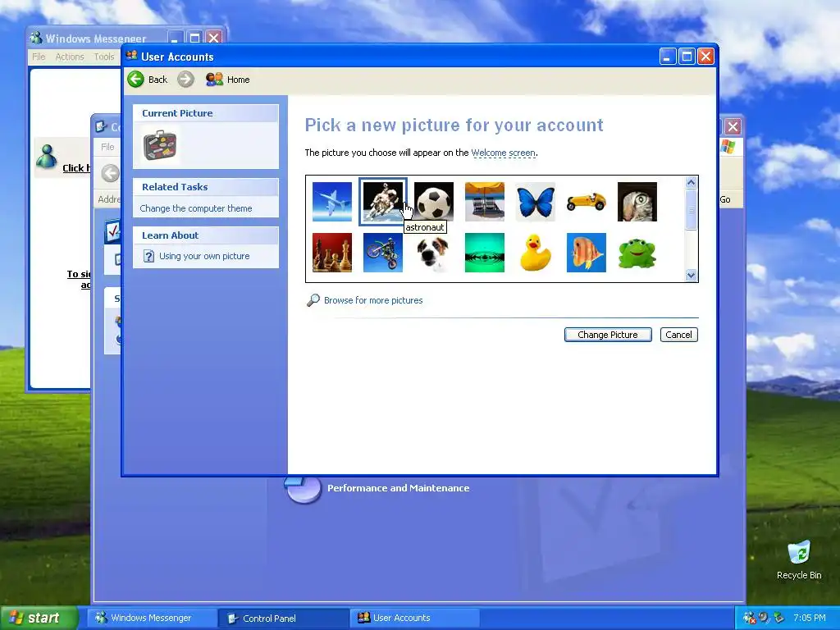Switch to Control Panel taskbar button
The width and height of the screenshot is (840, 630).
[x=283, y=619]
